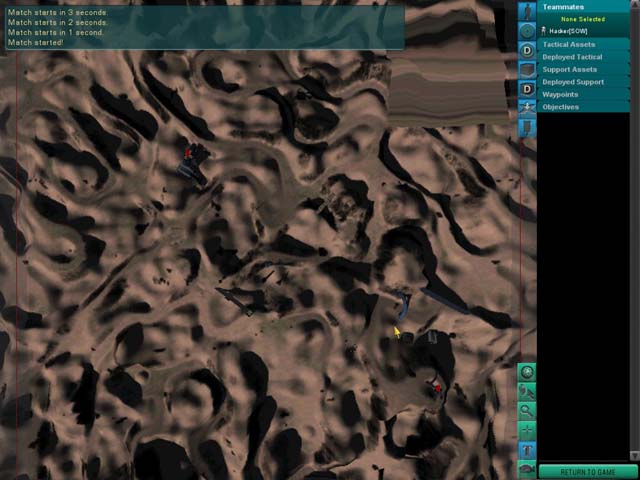Click the round target Tactical Assets icon
This screenshot has width=640, height=480.
point(527,31)
